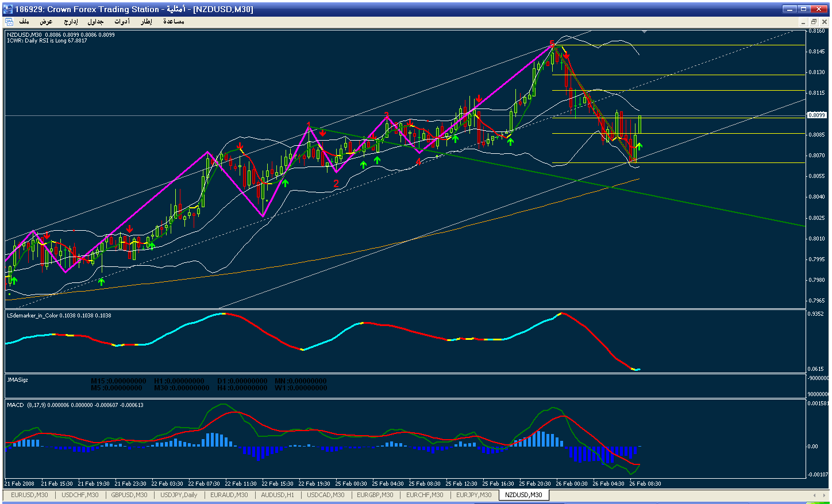Open the ملف (File) menu

click(x=24, y=22)
